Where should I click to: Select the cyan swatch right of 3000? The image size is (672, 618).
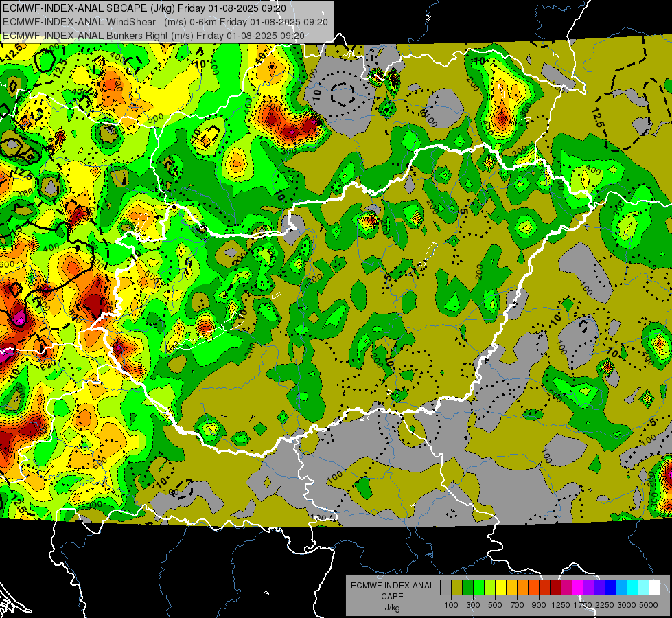[633, 588]
